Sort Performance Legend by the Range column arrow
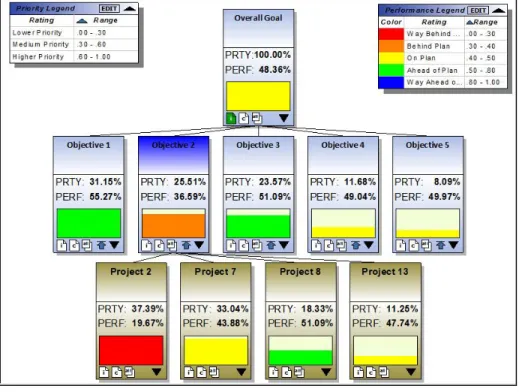 (470, 22)
